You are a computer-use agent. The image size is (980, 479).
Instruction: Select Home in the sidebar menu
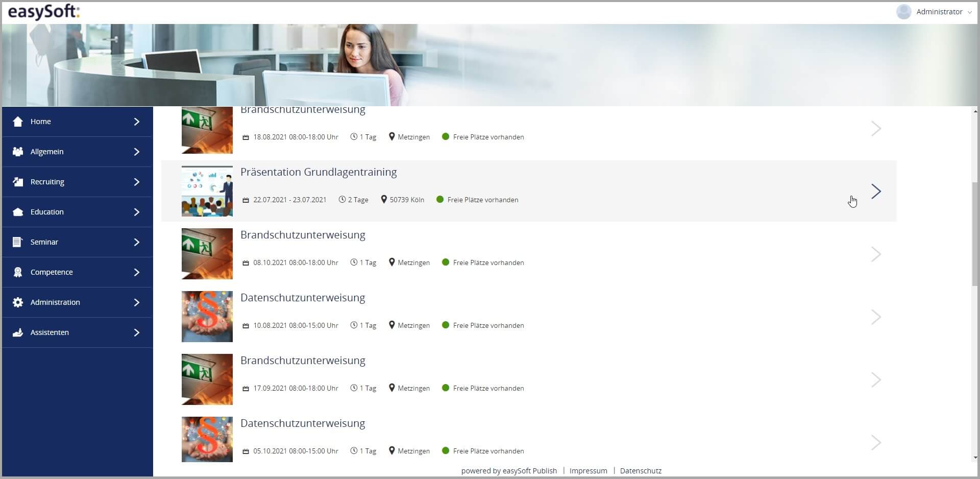[x=78, y=122]
